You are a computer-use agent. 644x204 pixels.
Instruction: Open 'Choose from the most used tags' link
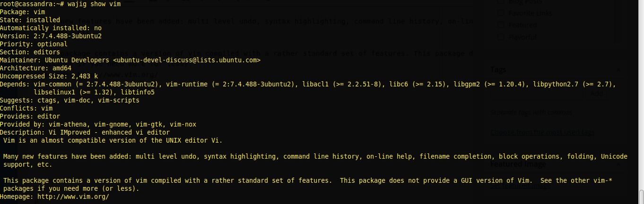tap(542, 133)
